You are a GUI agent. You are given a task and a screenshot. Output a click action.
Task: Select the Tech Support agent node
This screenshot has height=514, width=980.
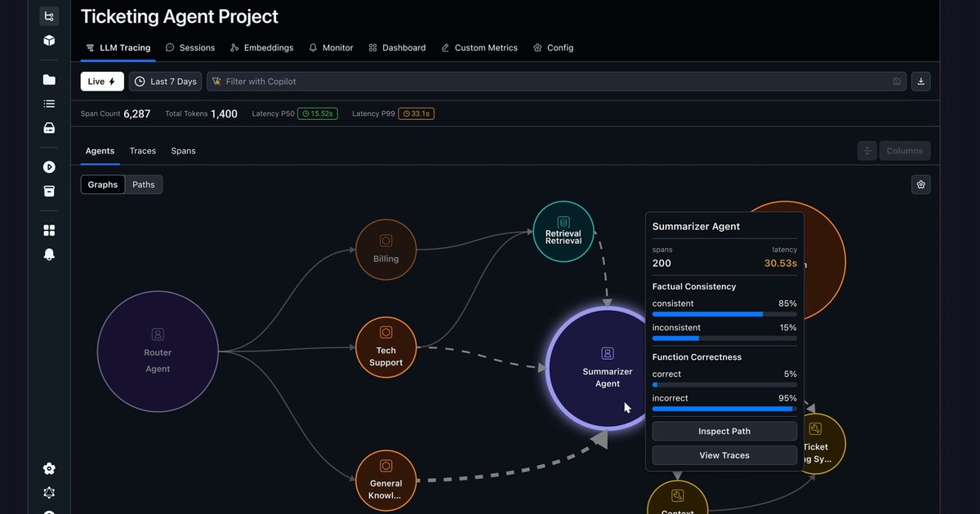coord(386,348)
